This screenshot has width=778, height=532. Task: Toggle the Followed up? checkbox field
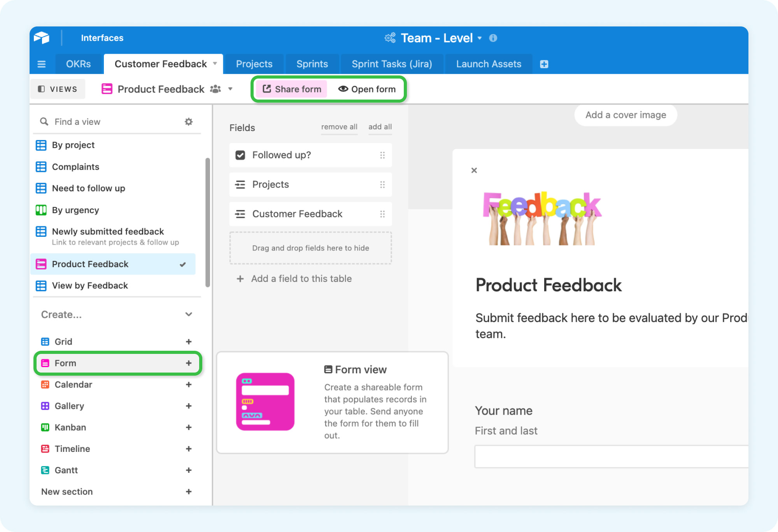[x=241, y=155]
